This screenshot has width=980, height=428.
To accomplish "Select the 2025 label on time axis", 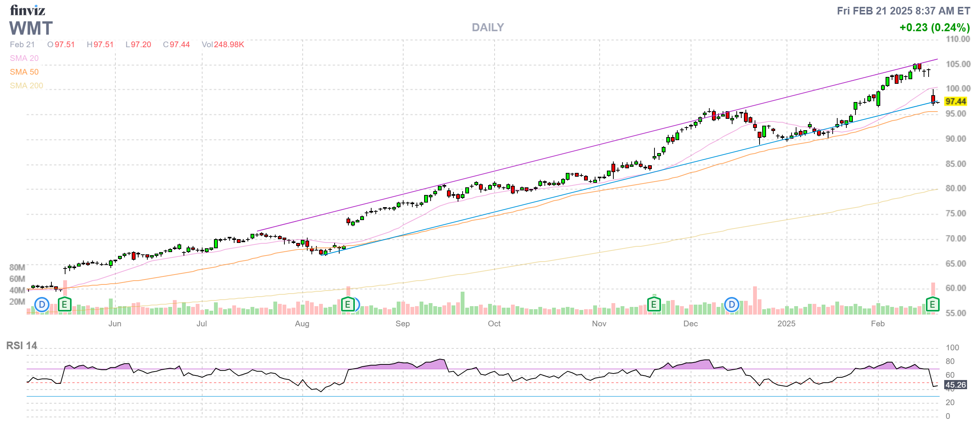I will point(786,324).
